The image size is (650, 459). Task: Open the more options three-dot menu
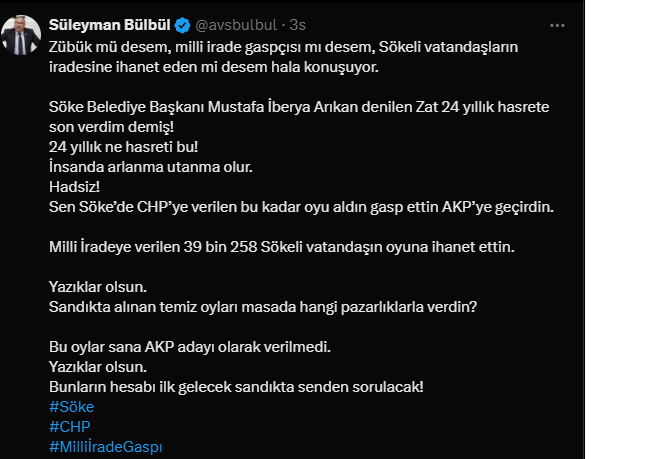[x=557, y=26]
